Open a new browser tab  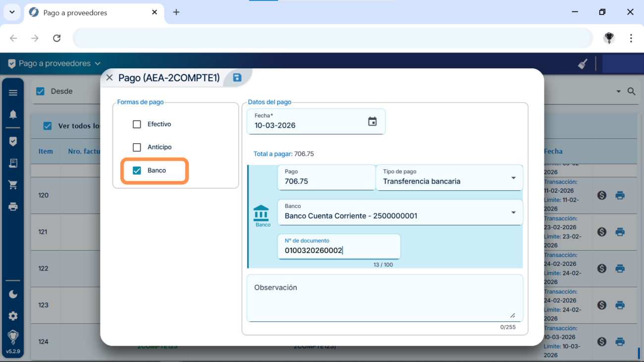pos(176,12)
